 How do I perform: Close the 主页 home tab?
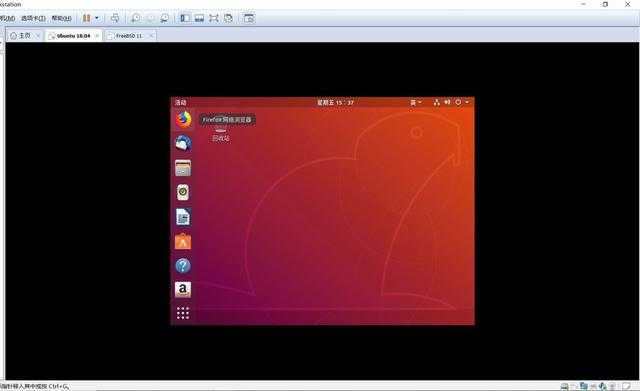(x=38, y=36)
